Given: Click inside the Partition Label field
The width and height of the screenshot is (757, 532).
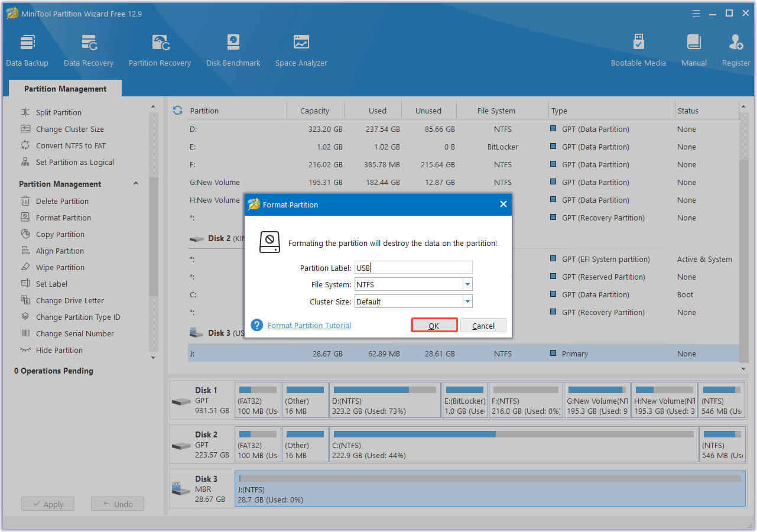Looking at the screenshot, I should pyautogui.click(x=412, y=267).
